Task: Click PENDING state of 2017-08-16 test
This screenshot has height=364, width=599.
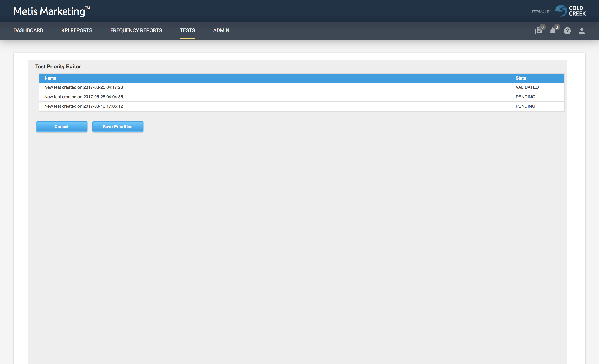Action: pos(537,106)
